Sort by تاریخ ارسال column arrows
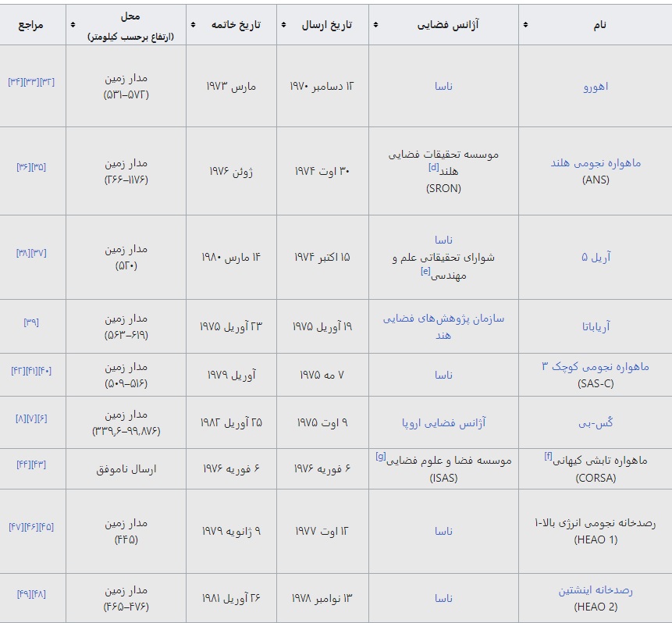Viewport: 672px width, 623px height. 283,25
